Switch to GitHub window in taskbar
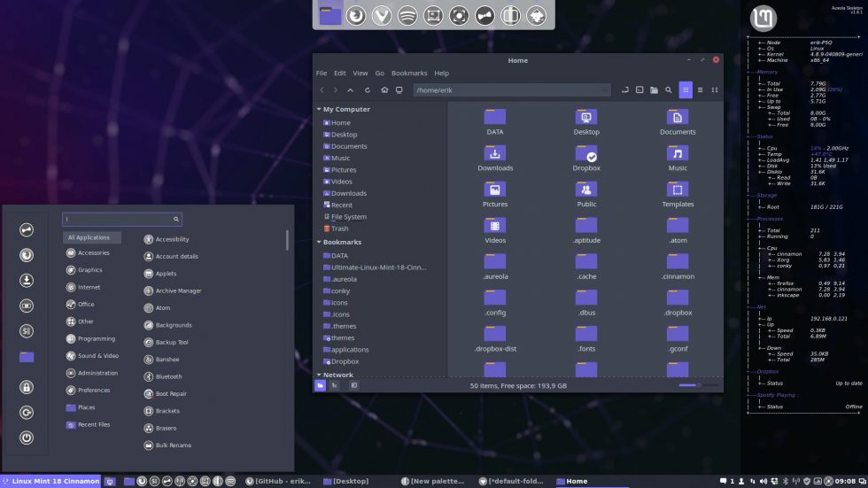The height and width of the screenshot is (488, 868). (278, 481)
